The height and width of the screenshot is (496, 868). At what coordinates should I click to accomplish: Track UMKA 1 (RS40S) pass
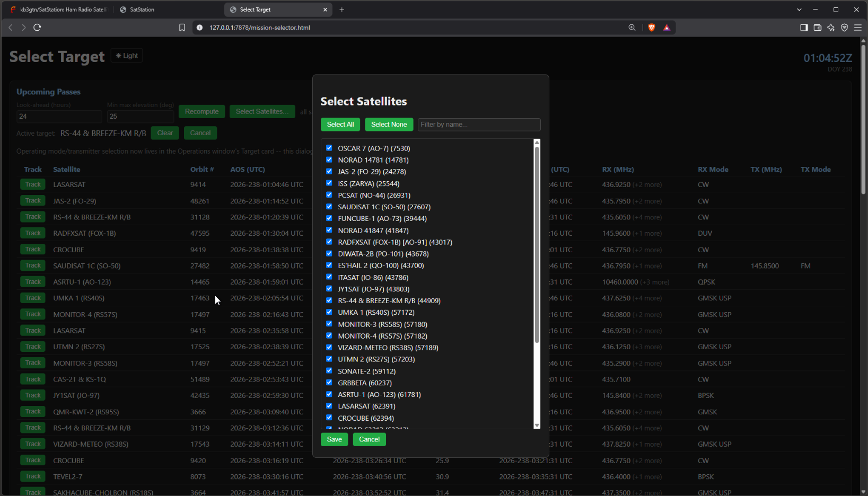[x=33, y=298]
